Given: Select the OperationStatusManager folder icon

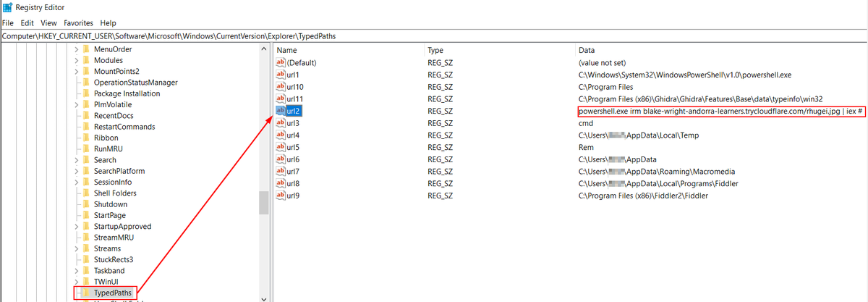Looking at the screenshot, I should point(87,83).
